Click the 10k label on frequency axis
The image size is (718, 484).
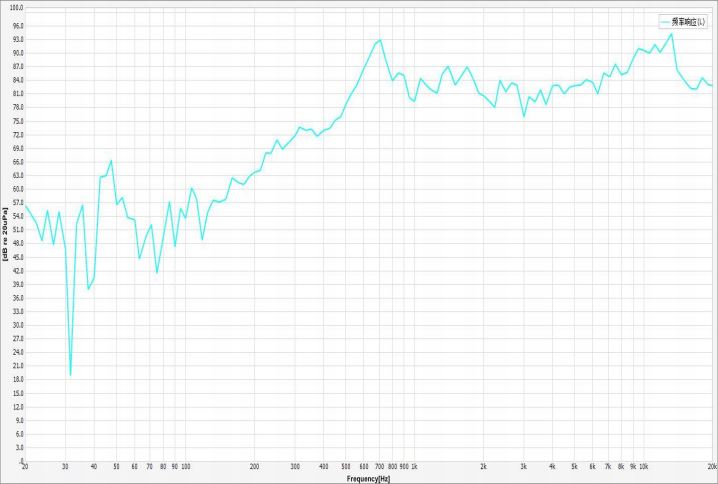[x=643, y=467]
